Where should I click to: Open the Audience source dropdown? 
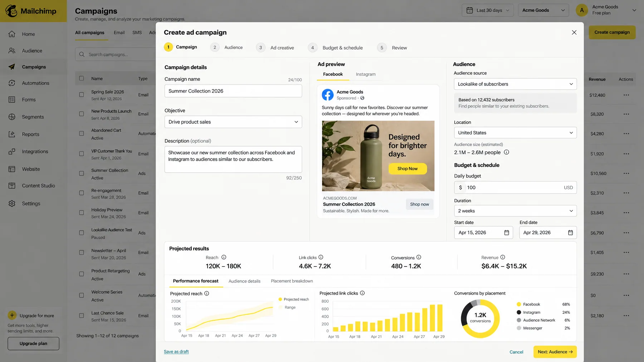[515, 84]
